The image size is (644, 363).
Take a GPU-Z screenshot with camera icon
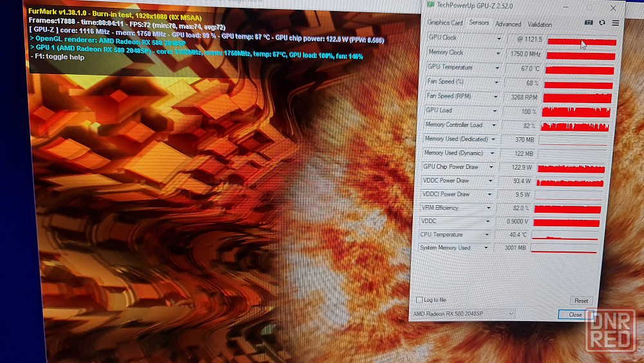click(x=588, y=22)
